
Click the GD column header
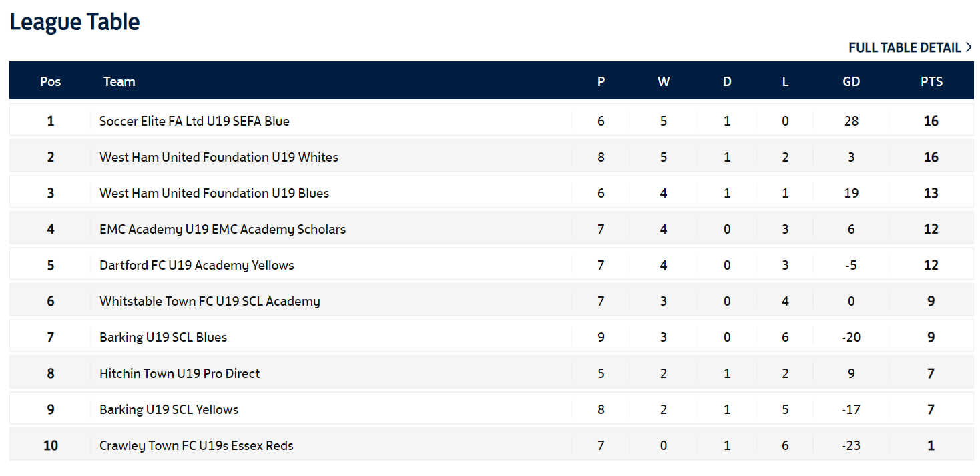pos(851,81)
